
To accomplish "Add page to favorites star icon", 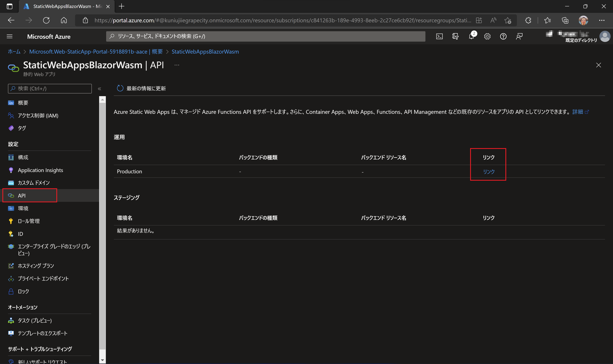I will 508,20.
